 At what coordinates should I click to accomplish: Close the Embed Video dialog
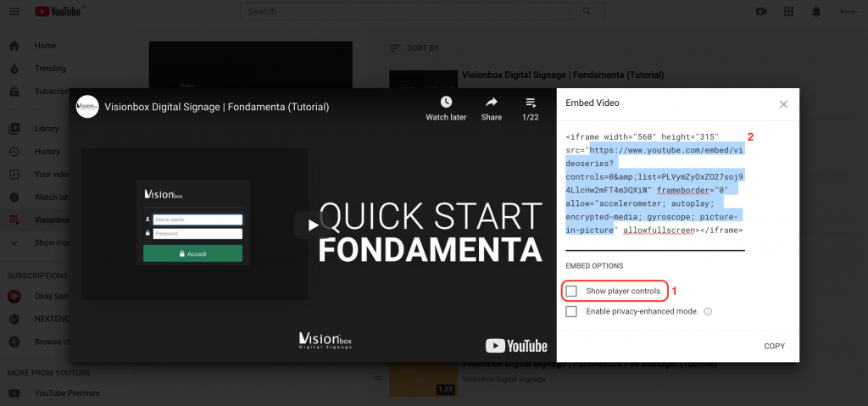(x=783, y=104)
